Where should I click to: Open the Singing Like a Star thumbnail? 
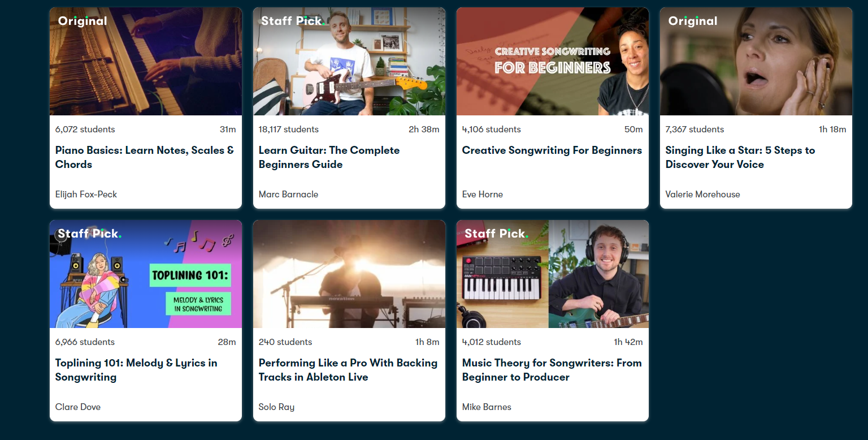tap(756, 61)
